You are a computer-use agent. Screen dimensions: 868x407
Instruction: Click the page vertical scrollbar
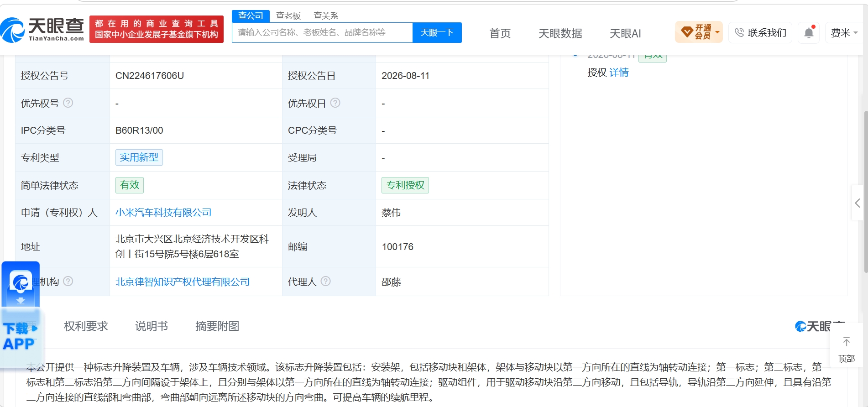[865, 192]
